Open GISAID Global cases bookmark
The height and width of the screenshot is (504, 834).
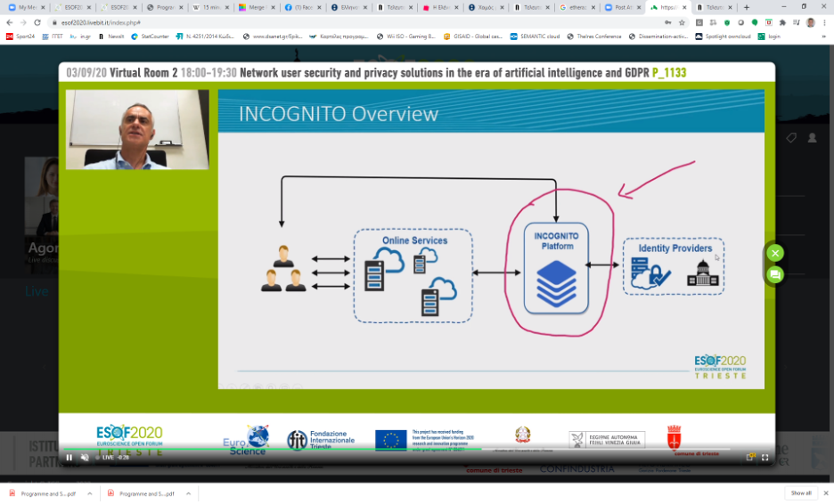(x=473, y=37)
